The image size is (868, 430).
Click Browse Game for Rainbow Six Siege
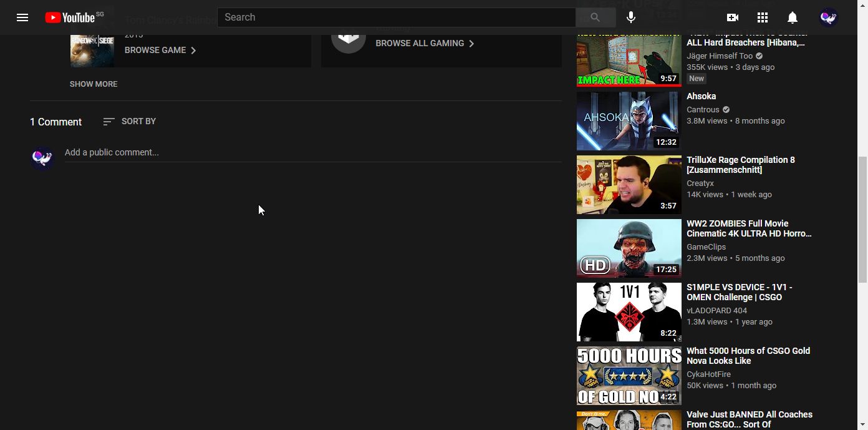click(x=160, y=51)
